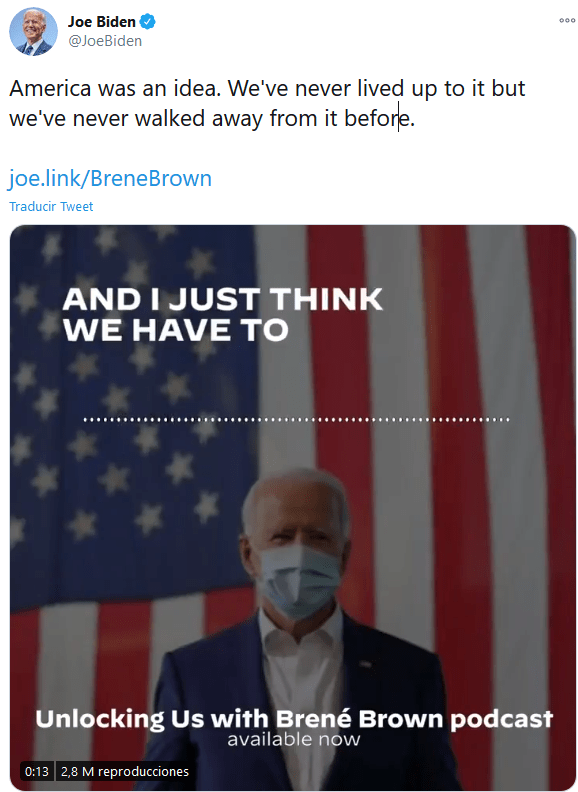Open the joe.link/BreneBrown link

[110, 179]
